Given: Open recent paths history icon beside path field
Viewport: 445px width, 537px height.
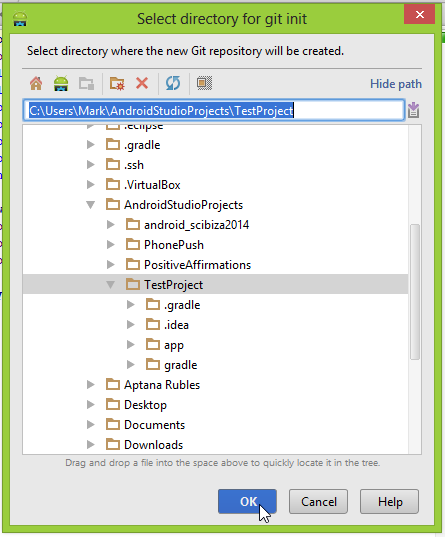Looking at the screenshot, I should pos(413,110).
